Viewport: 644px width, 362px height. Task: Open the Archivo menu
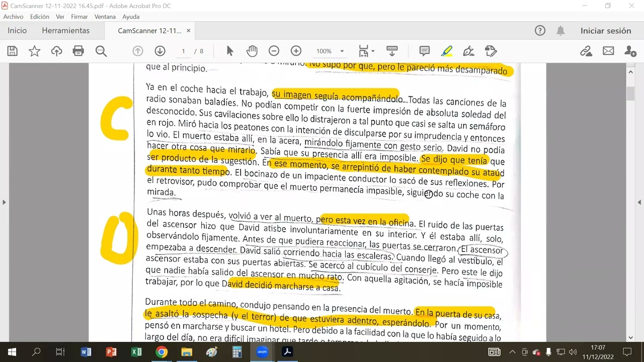(14, 17)
